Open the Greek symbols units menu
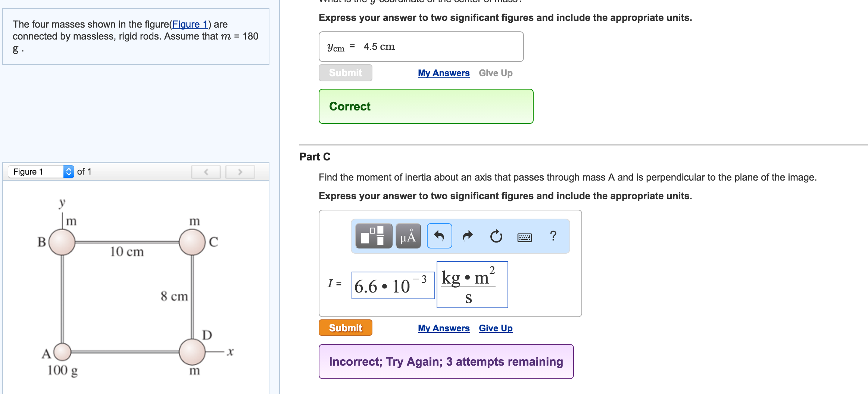 click(x=408, y=236)
